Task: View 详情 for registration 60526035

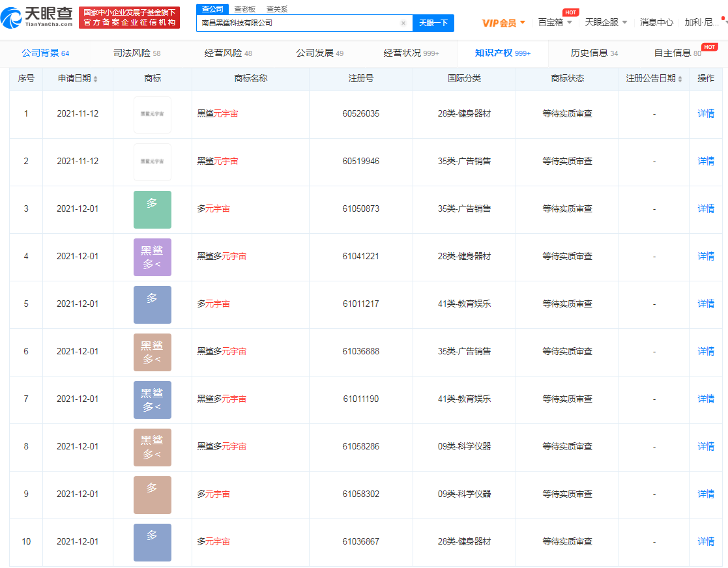Action: 706,114
